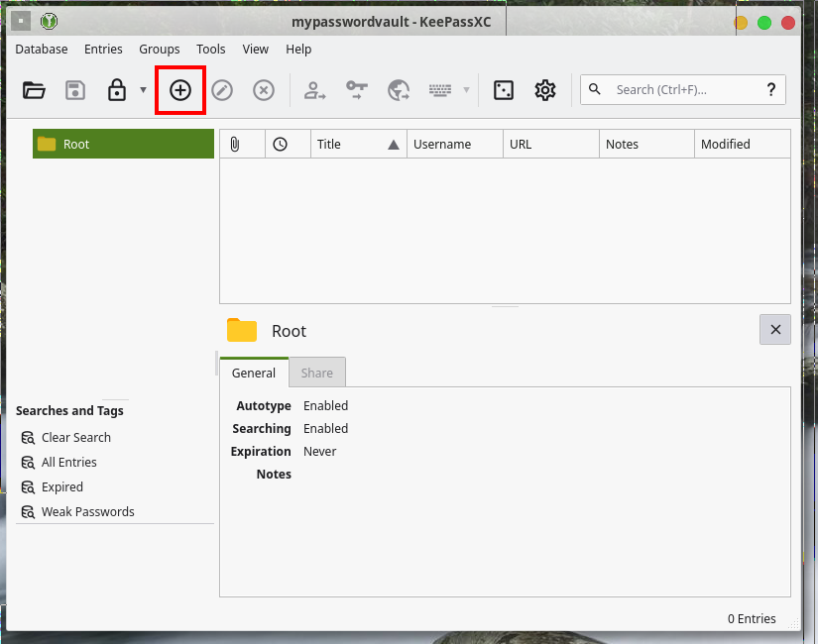The height and width of the screenshot is (644, 818).
Task: Add a new entry with plus icon
Action: tap(180, 90)
